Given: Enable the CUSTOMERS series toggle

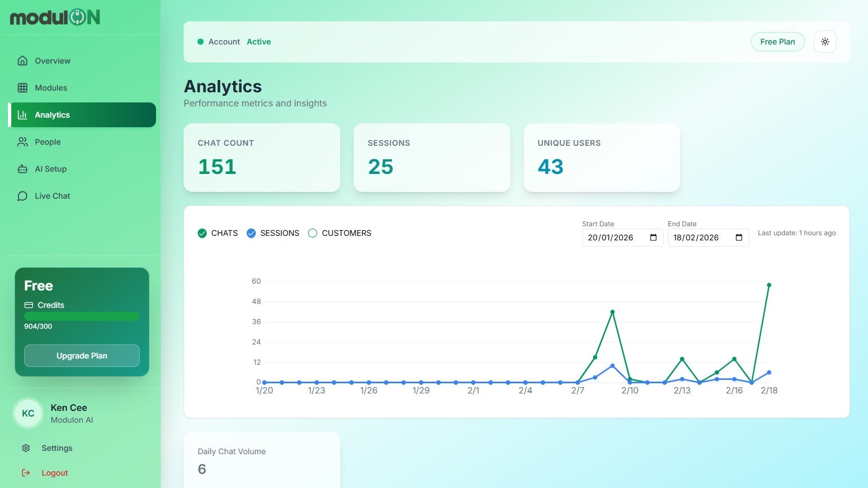Looking at the screenshot, I should pos(313,233).
